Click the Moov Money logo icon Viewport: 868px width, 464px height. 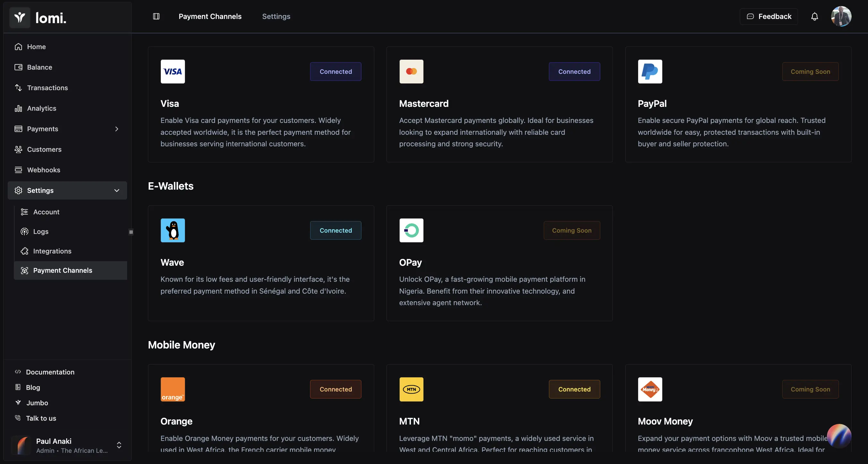click(650, 389)
